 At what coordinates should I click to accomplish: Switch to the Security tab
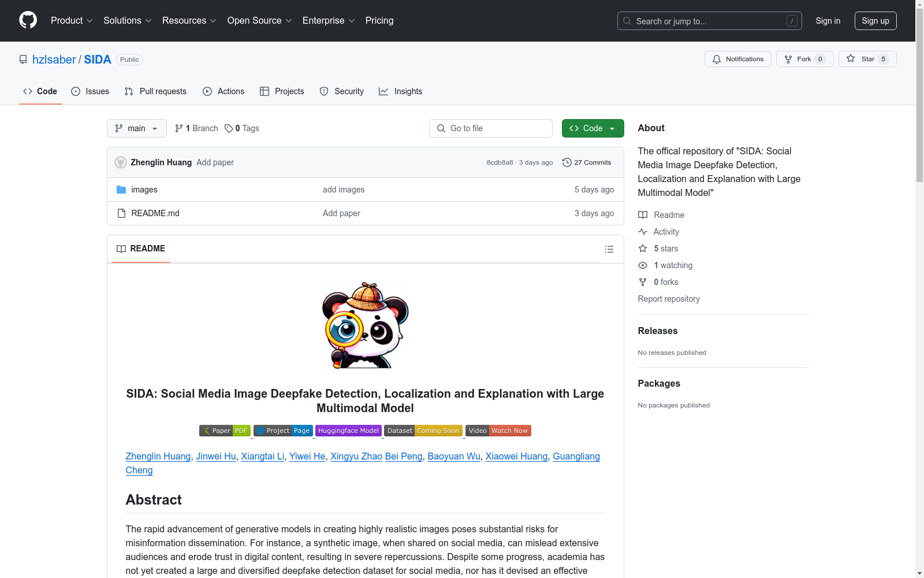pos(342,91)
